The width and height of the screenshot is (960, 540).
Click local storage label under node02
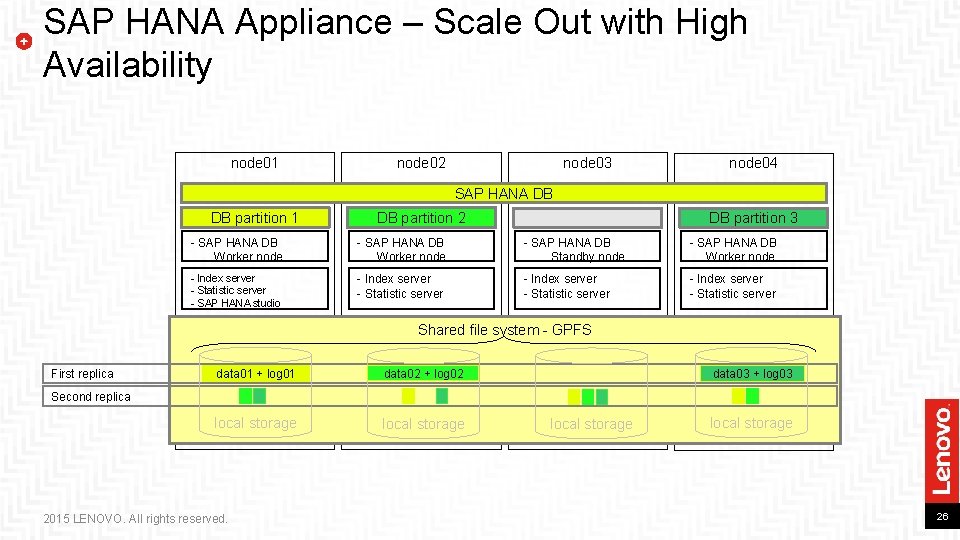(423, 424)
